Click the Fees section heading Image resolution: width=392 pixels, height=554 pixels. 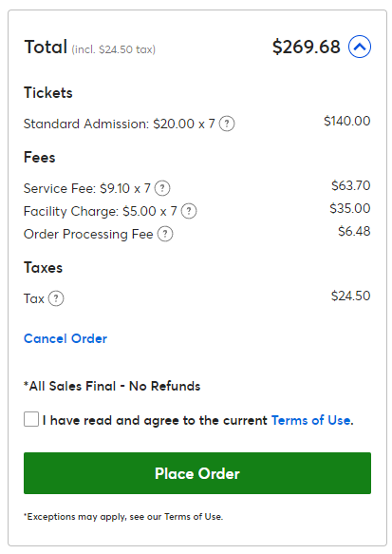(40, 157)
